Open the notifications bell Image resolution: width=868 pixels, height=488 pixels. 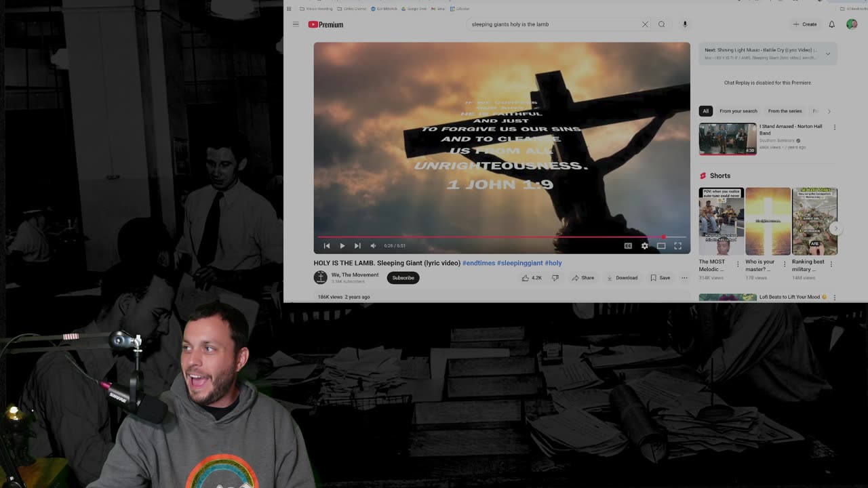(x=832, y=24)
